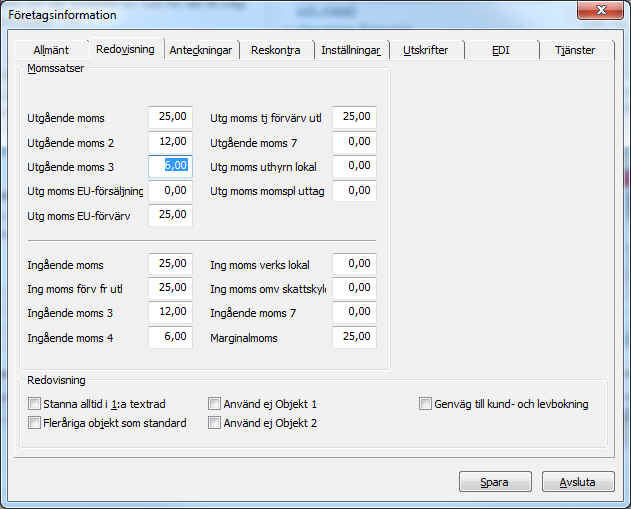The width and height of the screenshot is (631, 509).
Task: Click the Ingående moms 4 field
Action: pyautogui.click(x=170, y=338)
